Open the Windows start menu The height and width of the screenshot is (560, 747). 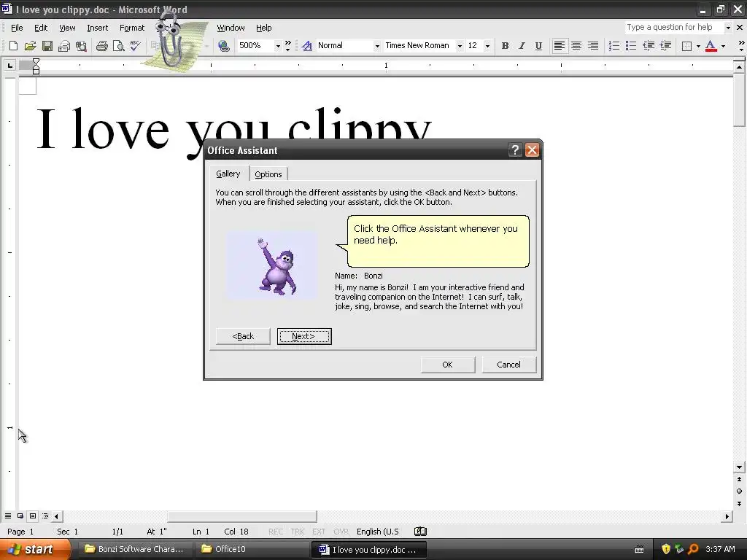(x=35, y=549)
